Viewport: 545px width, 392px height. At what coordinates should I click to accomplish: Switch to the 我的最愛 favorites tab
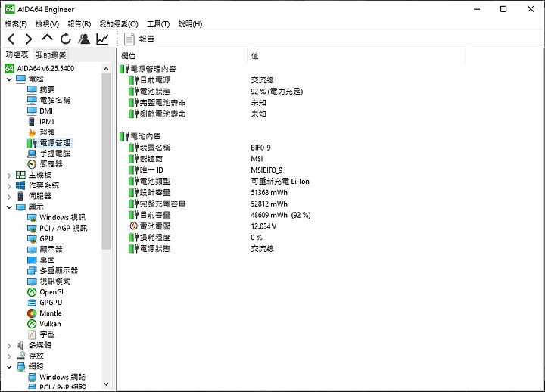pyautogui.click(x=51, y=55)
